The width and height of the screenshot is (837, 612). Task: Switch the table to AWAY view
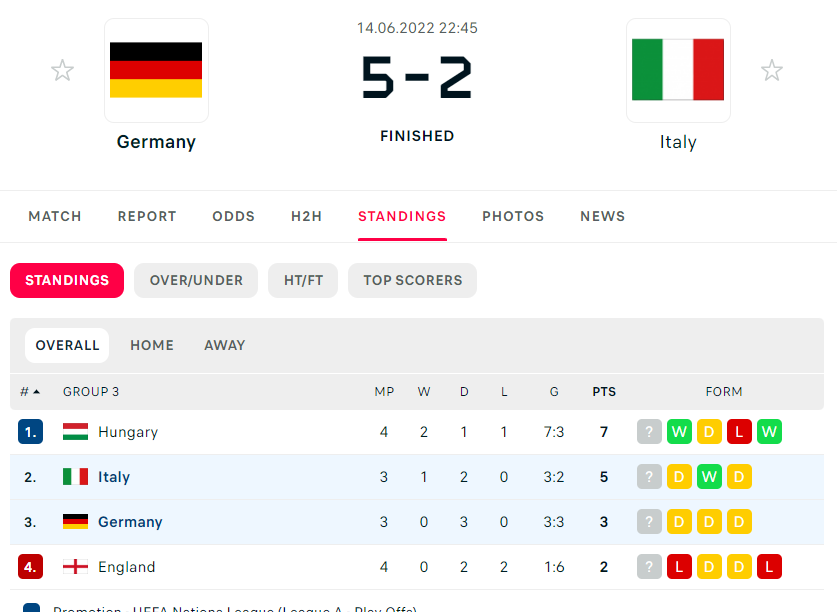click(x=225, y=346)
